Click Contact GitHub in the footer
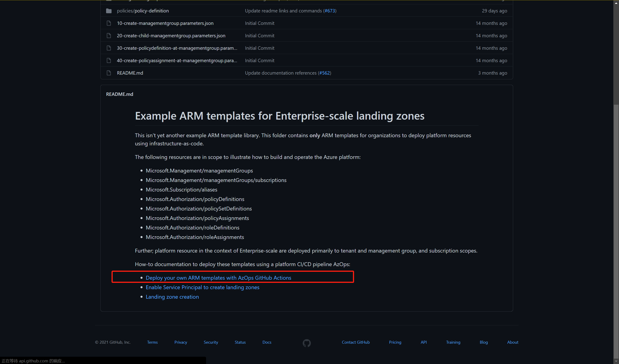619x364 pixels. click(356, 342)
